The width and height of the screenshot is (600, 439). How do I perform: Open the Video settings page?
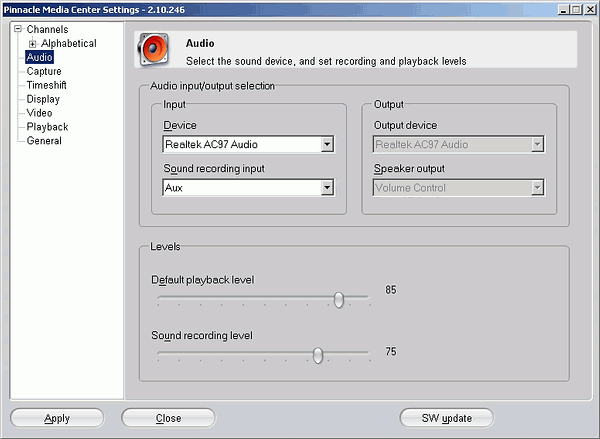39,113
